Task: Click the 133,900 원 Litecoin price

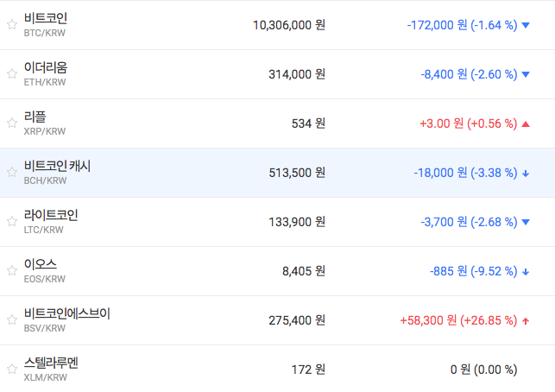Action: pyautogui.click(x=297, y=222)
